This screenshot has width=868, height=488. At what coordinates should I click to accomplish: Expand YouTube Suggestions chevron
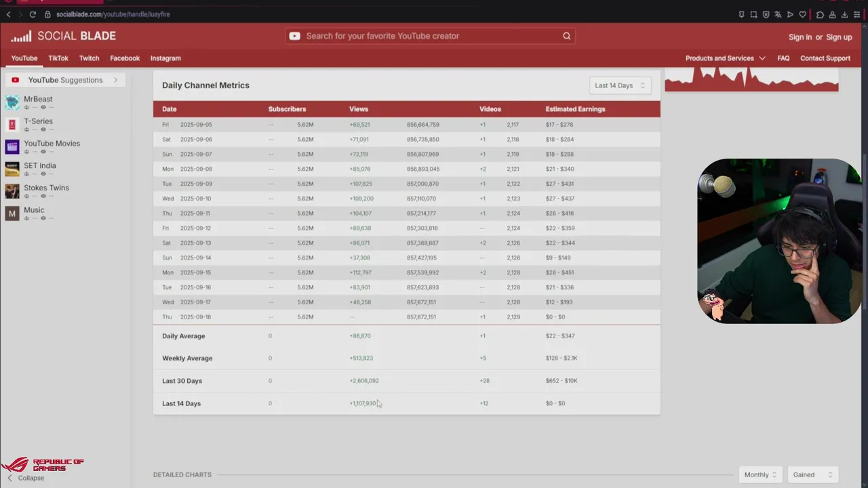click(x=115, y=80)
